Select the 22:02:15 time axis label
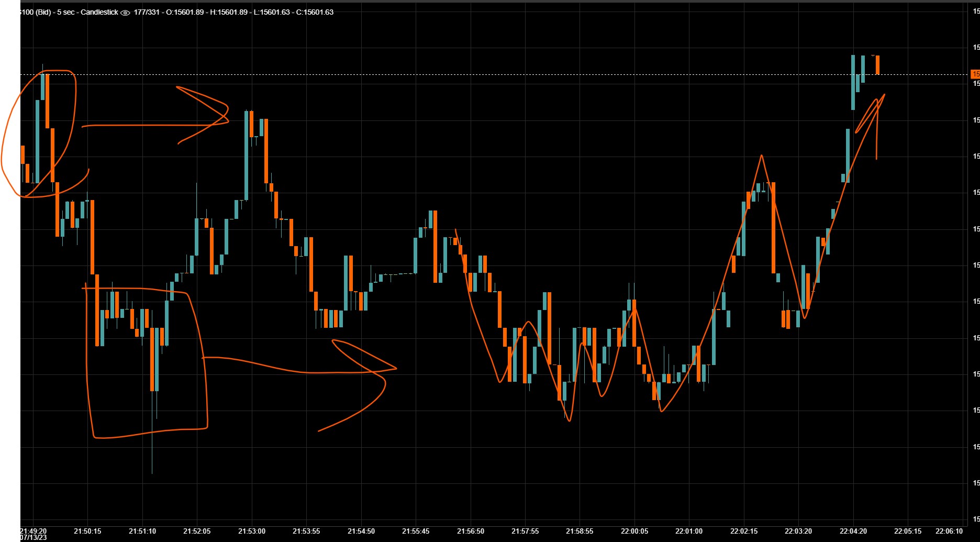 [x=744, y=531]
